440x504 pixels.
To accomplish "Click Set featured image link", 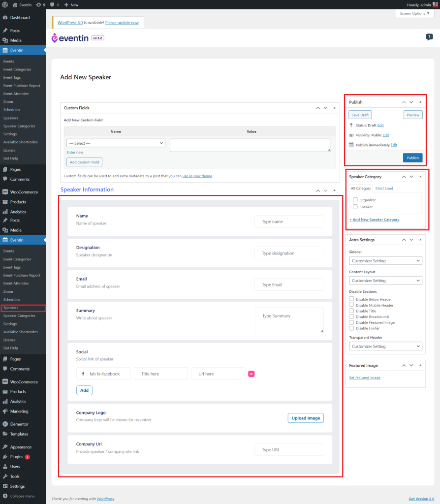I will (365, 378).
